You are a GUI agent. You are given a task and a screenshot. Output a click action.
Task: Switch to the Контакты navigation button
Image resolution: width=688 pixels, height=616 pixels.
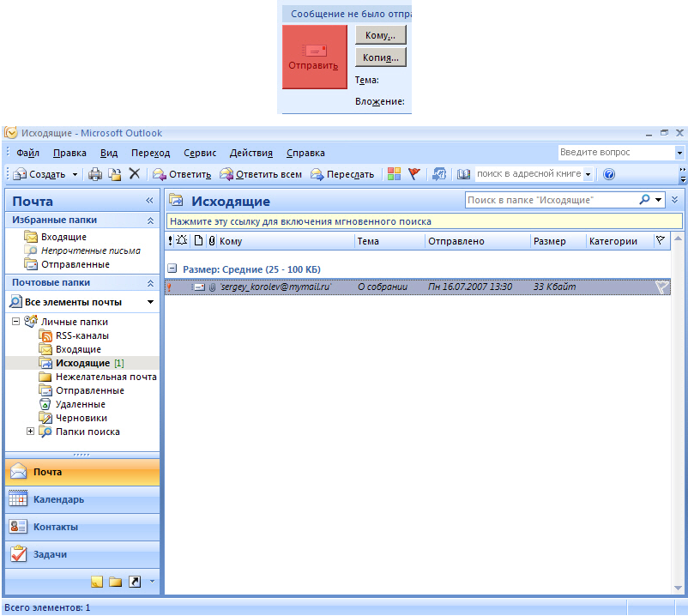tap(82, 527)
